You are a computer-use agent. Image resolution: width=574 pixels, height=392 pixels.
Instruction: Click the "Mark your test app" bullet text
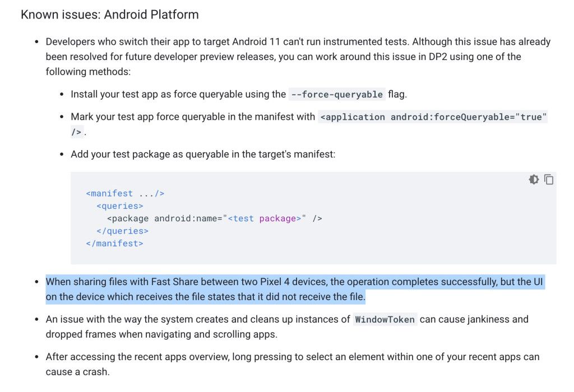click(193, 117)
